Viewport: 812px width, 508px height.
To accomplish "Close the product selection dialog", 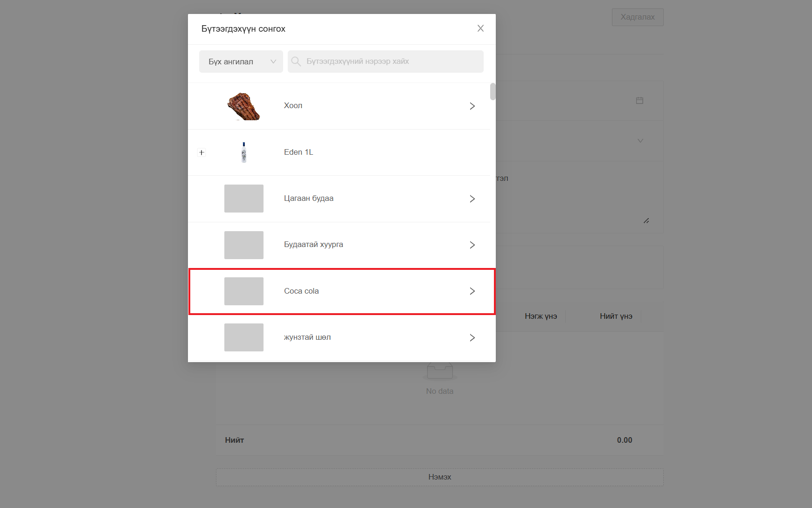I will pos(480,28).
